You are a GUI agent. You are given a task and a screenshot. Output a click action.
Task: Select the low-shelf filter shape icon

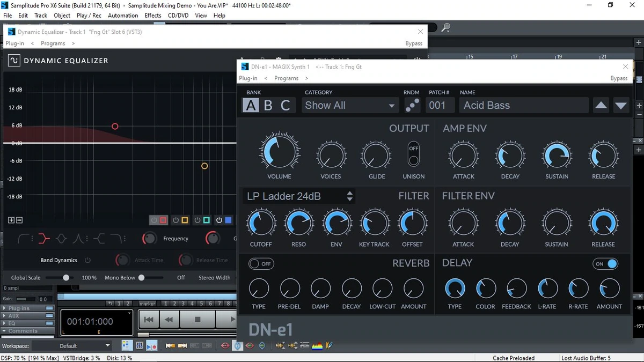43,238
